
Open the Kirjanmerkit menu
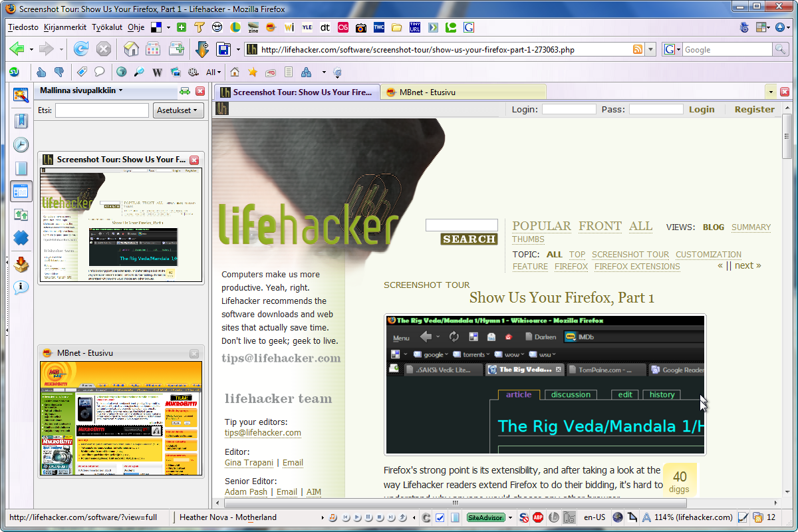pos(65,27)
